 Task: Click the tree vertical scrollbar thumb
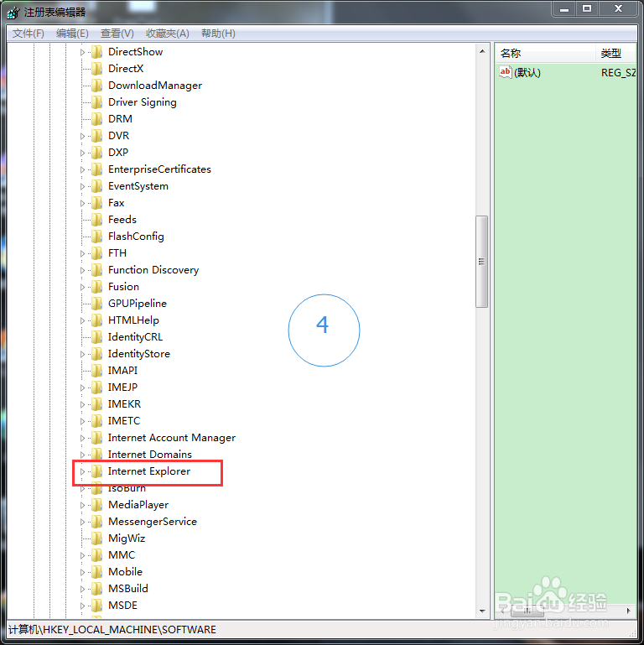[x=481, y=262]
